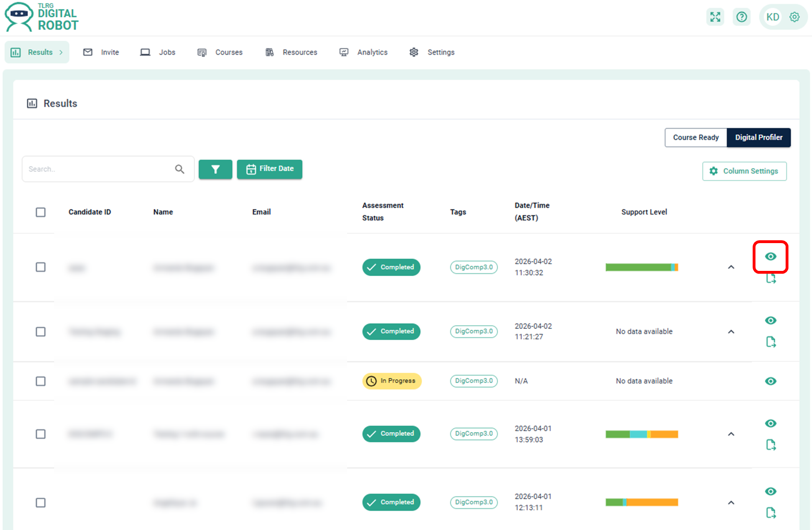Viewport: 812px width, 530px height.
Task: Toggle fullscreen mode icon in header
Action: (715, 17)
